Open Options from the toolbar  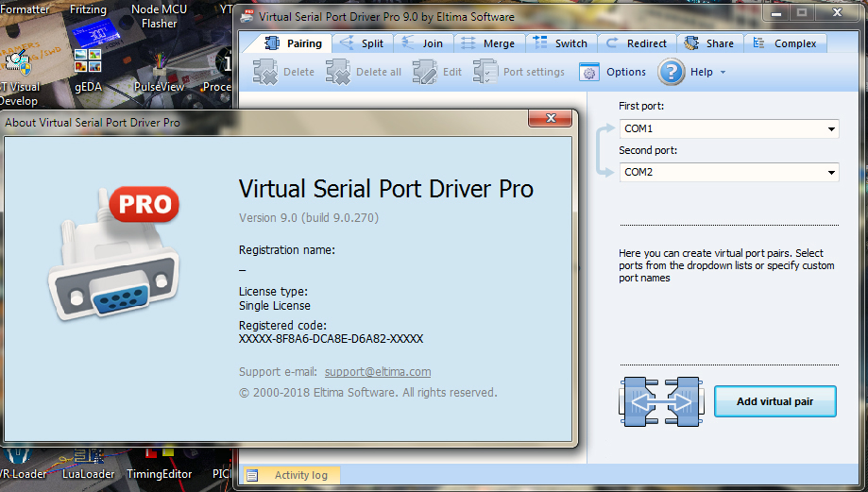613,72
